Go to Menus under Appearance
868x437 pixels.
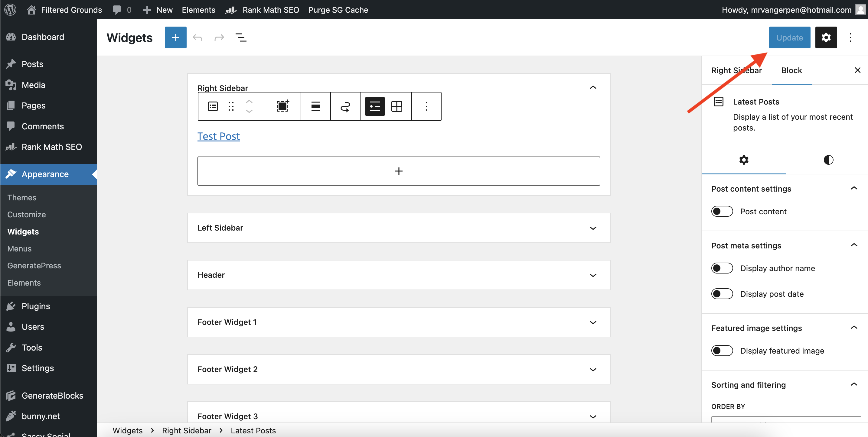(x=19, y=248)
